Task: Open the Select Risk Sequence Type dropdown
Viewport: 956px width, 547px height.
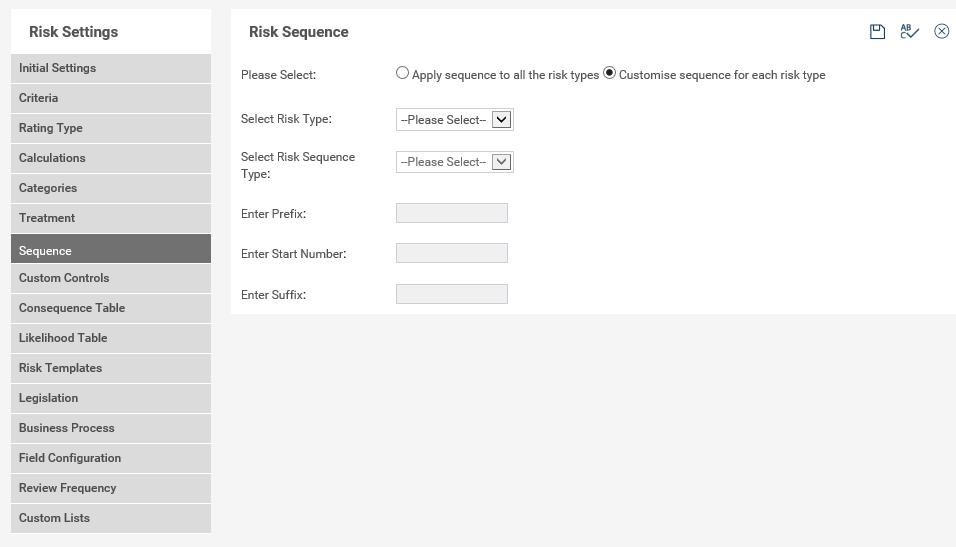Action: point(455,162)
